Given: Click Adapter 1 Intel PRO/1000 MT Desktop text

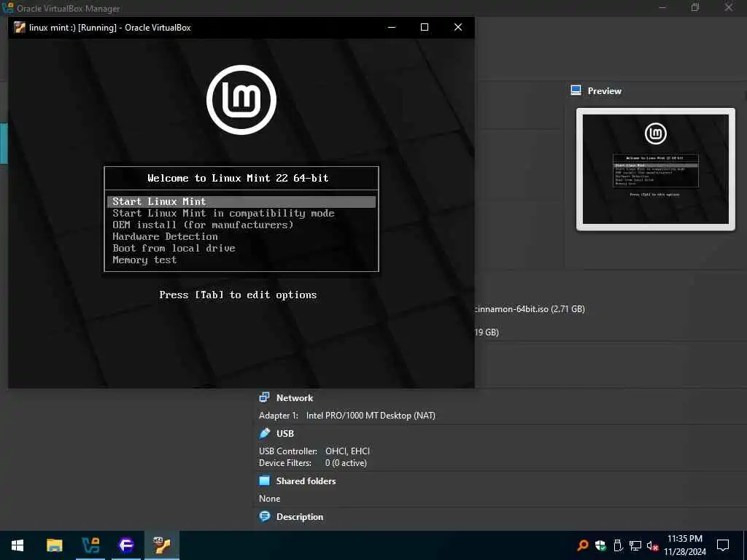Looking at the screenshot, I should [347, 415].
